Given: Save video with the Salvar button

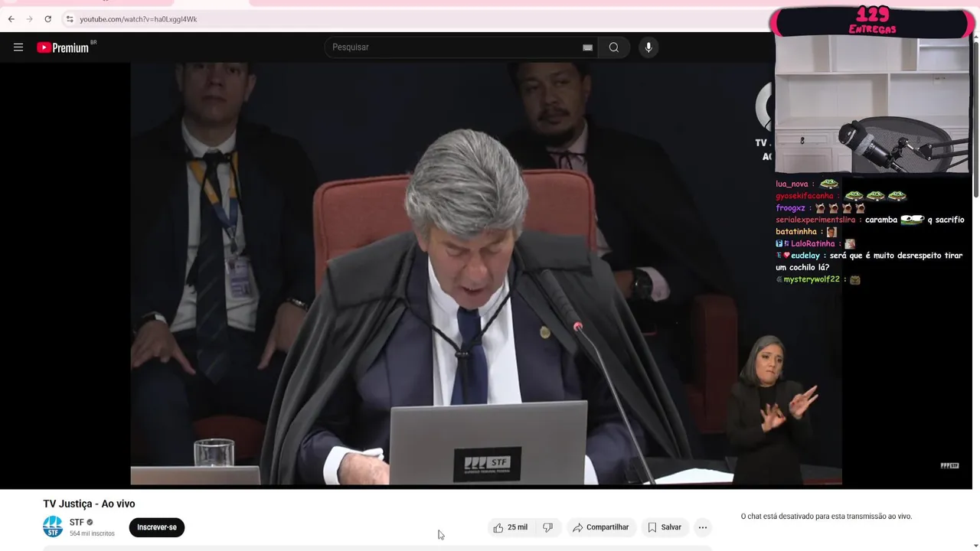Looking at the screenshot, I should pyautogui.click(x=665, y=527).
